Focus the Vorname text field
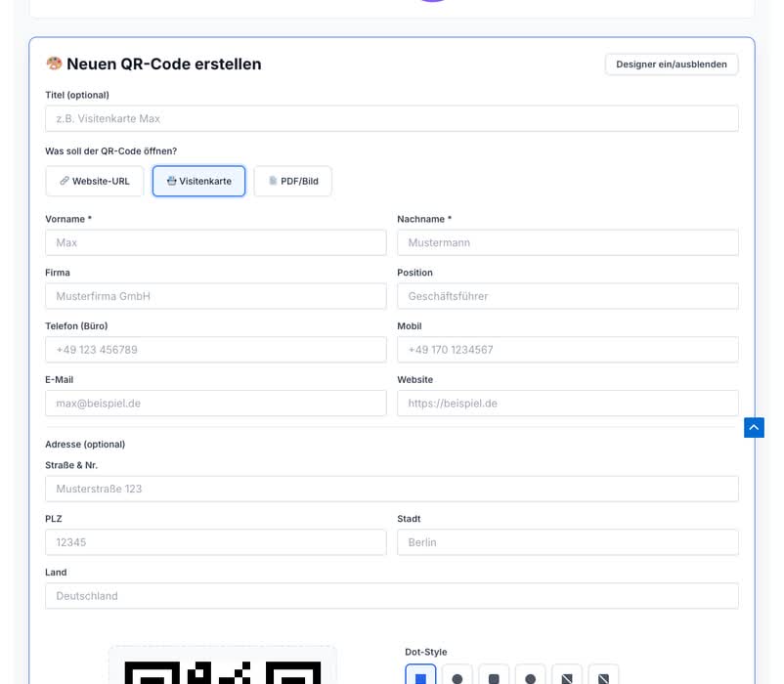The image size is (784, 684). 215,242
